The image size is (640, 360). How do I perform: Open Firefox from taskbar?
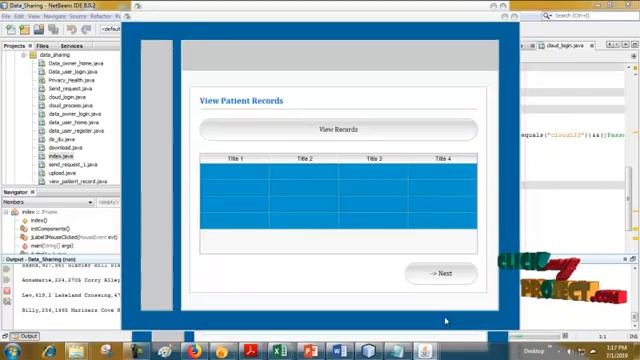tap(195, 351)
